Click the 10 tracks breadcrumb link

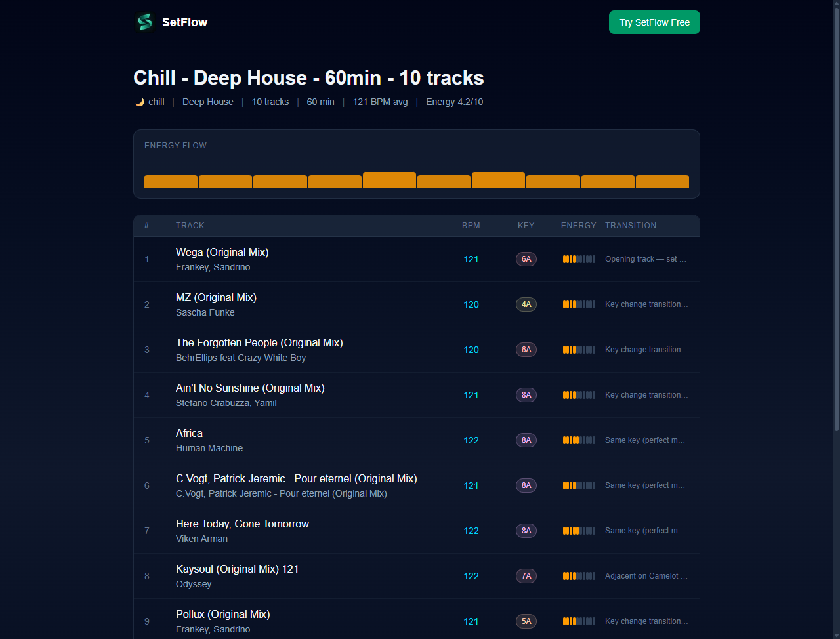(x=270, y=102)
